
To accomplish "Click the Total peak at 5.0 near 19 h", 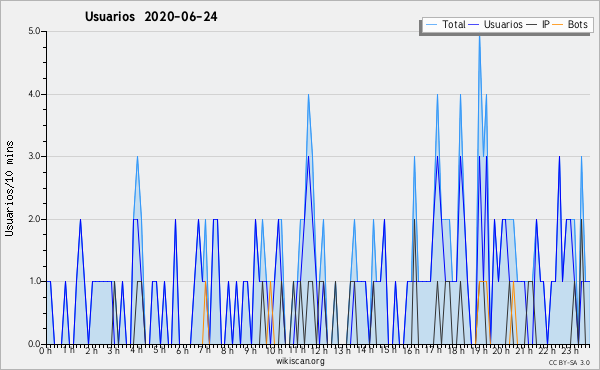I will point(479,35).
